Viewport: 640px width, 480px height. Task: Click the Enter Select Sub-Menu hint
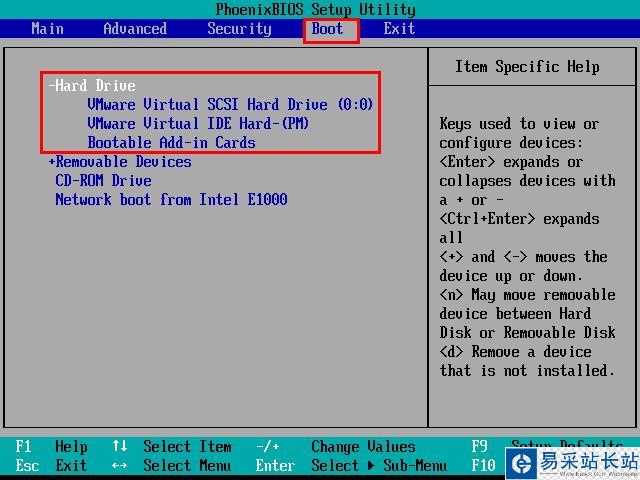pyautogui.click(x=351, y=465)
